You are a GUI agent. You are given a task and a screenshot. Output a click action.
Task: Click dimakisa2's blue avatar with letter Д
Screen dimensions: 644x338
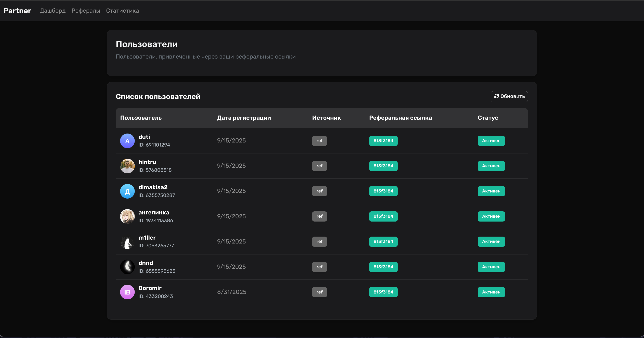(x=127, y=191)
